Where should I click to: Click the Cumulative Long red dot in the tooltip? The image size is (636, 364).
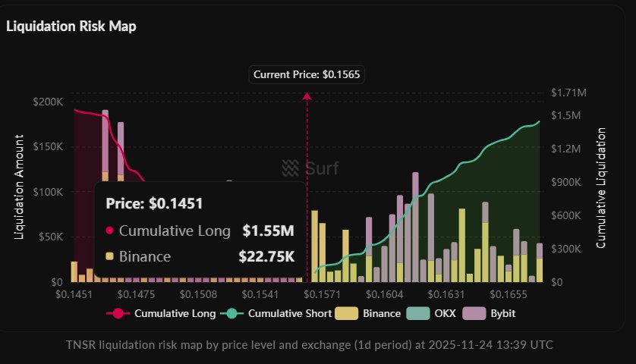110,231
